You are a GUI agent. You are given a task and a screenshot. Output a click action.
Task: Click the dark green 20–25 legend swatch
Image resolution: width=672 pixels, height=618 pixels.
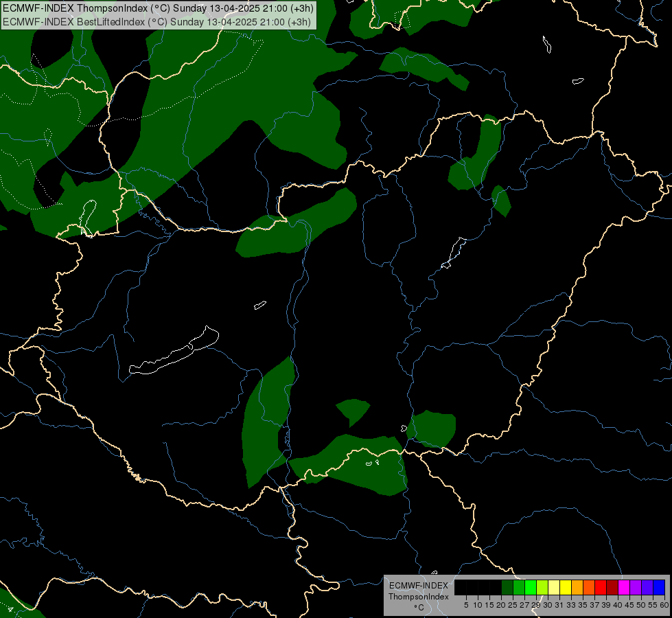click(x=507, y=587)
